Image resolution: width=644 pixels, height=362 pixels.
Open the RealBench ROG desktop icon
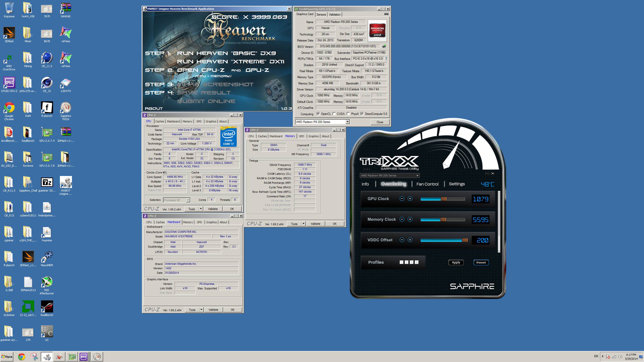[x=47, y=308]
